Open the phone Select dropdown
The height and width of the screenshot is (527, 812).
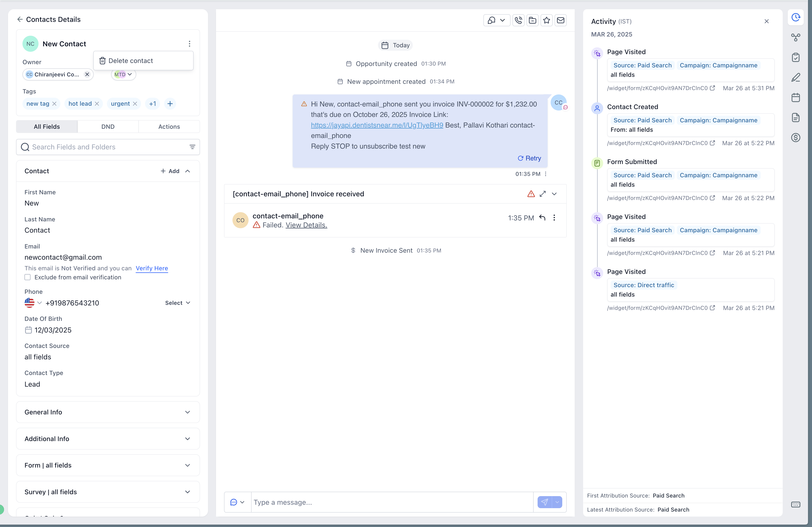177,303
